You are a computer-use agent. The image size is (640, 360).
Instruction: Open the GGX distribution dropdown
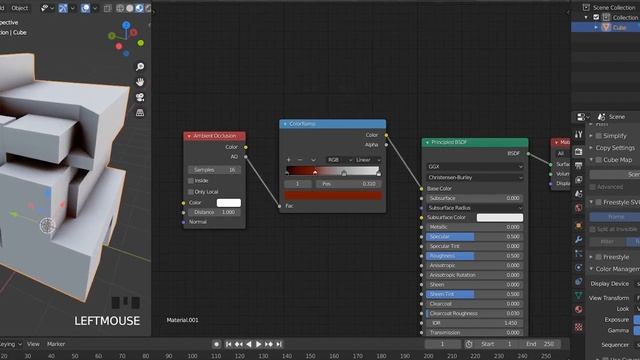coord(475,167)
